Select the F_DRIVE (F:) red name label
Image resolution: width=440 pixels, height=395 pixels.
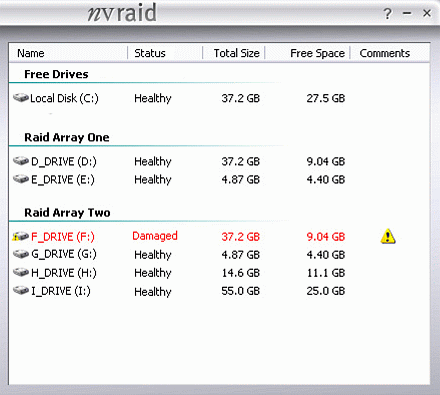[x=63, y=237]
